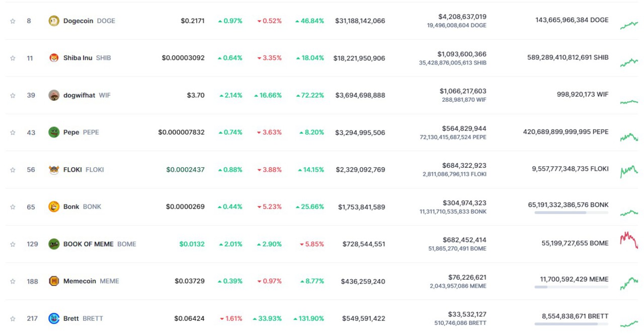Screen dimensions: 644x336
Task: Click the Bonk circulating supply progress bar
Action: coord(571,213)
